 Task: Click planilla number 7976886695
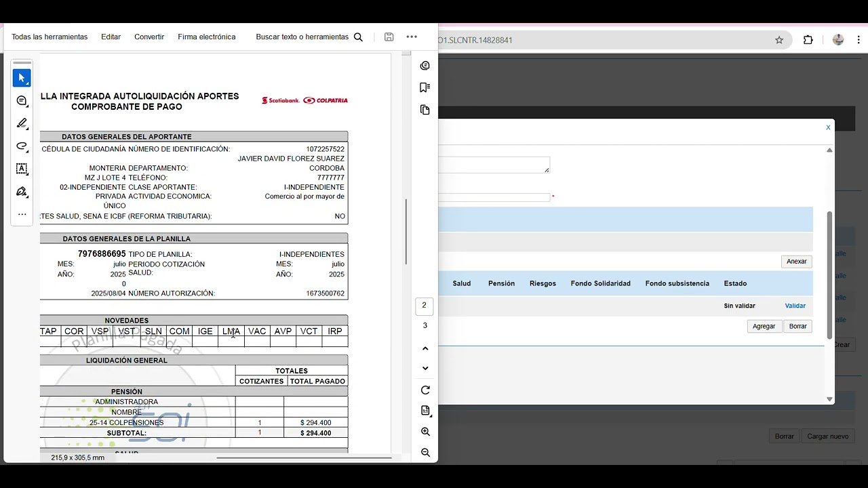coord(102,254)
